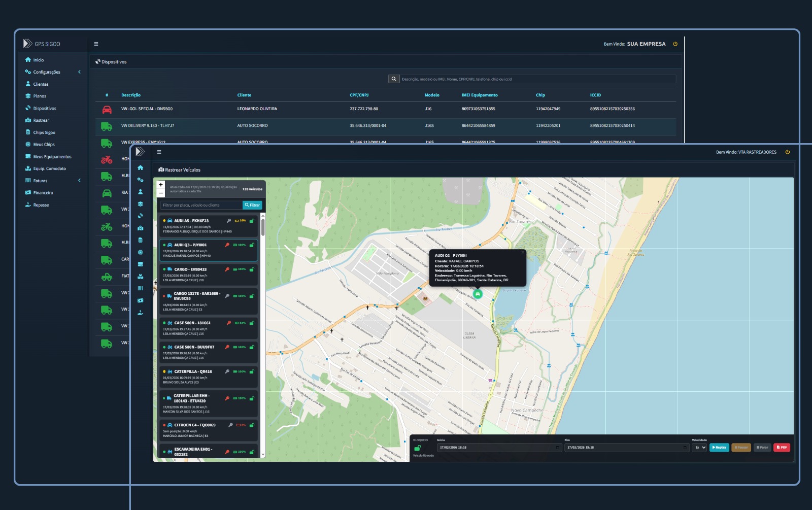
Task: Open Chips Sigoo in the back window sidebar
Action: pos(40,132)
